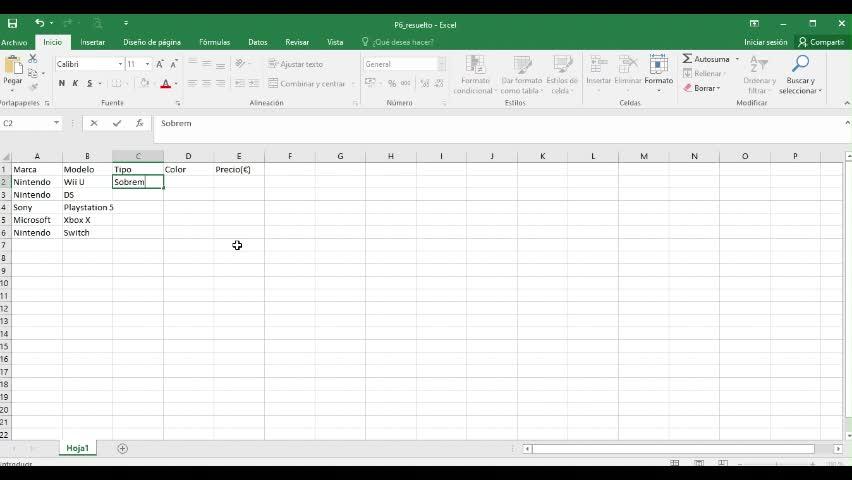This screenshot has width=852, height=480.
Task: Click the decrease font size icon
Action: coord(173,64)
